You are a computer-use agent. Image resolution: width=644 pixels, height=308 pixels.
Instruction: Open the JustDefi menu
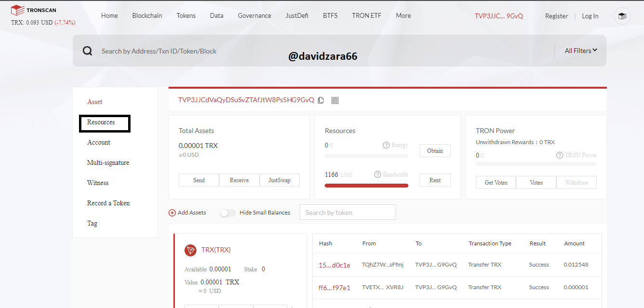(297, 15)
